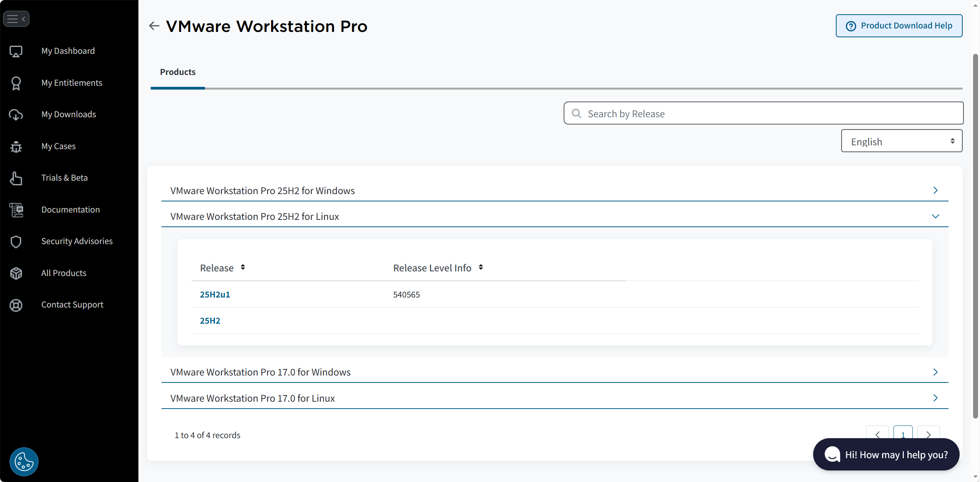Sort by Release Level Info arrows

coord(481,267)
